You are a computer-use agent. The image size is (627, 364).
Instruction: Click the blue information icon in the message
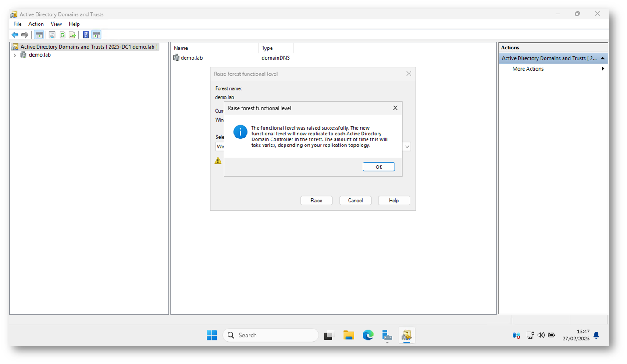point(240,131)
